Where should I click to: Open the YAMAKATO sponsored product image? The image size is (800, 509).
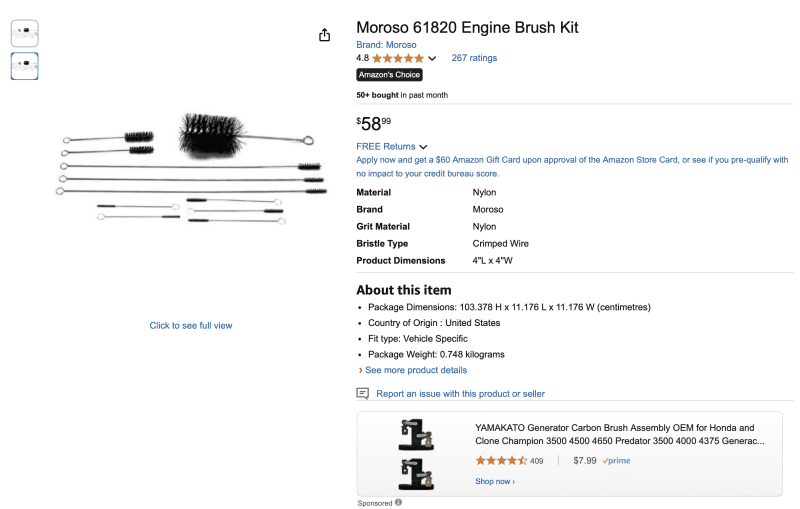coord(416,454)
